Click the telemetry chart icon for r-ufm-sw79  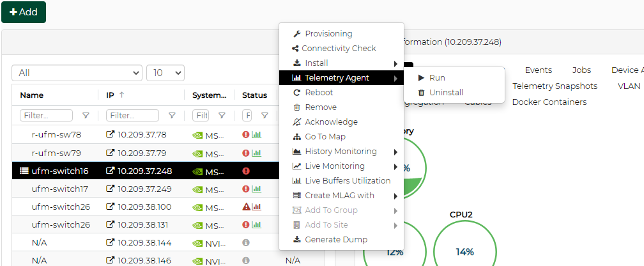point(257,153)
